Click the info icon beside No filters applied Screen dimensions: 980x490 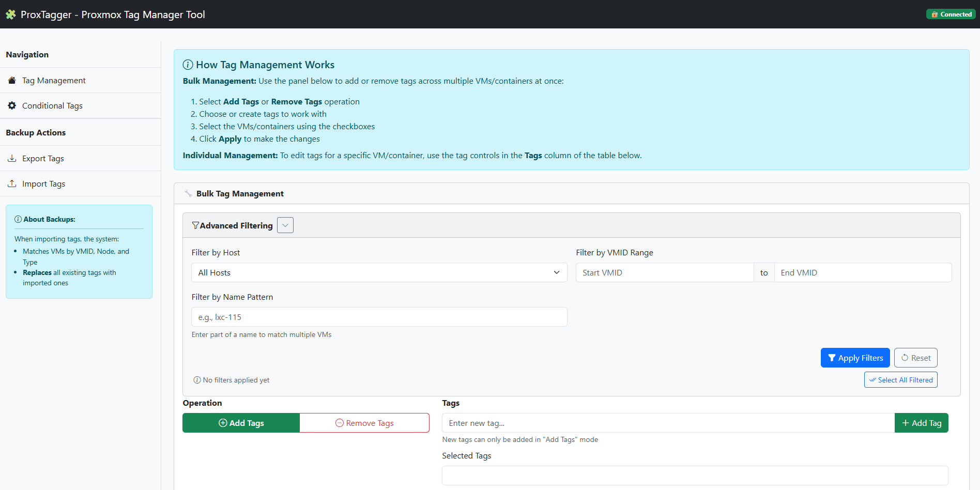coord(197,380)
